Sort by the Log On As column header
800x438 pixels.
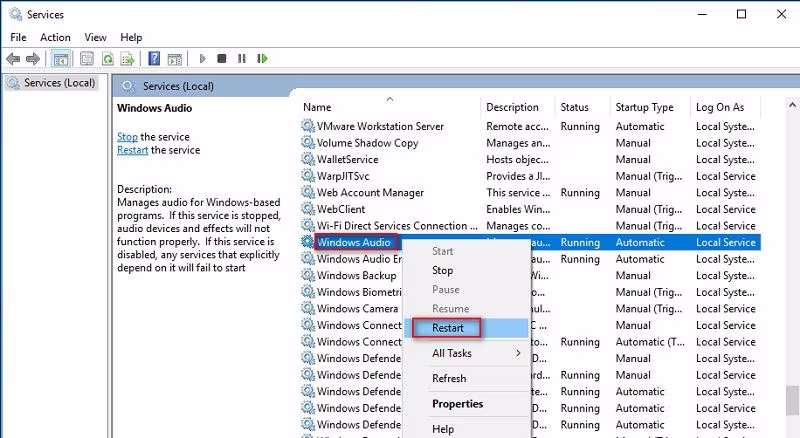pyautogui.click(x=720, y=107)
